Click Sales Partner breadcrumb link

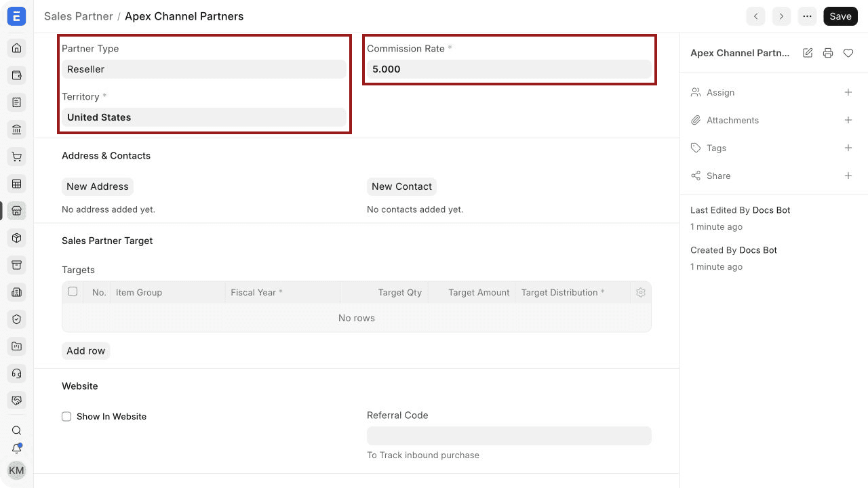[78, 16]
